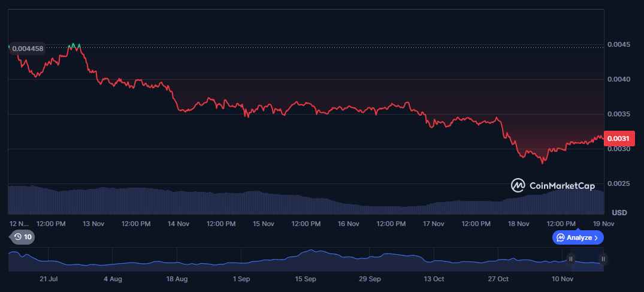
Task: Click the right range selector handle
Action: (603, 259)
